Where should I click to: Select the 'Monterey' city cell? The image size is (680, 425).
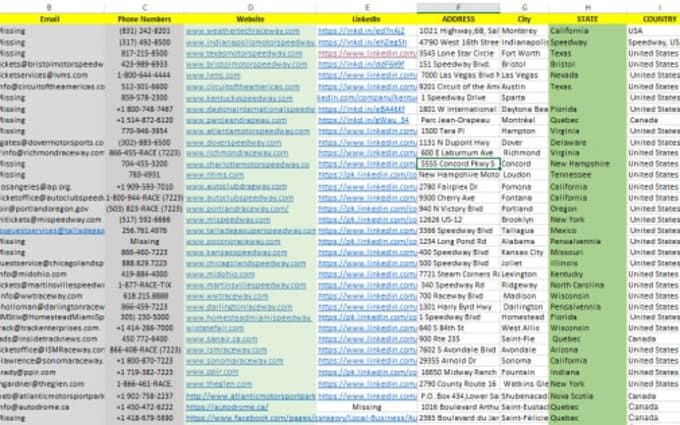coord(524,31)
